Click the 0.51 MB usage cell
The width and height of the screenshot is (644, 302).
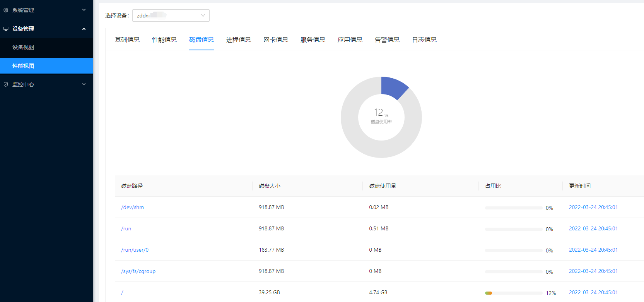click(x=379, y=228)
